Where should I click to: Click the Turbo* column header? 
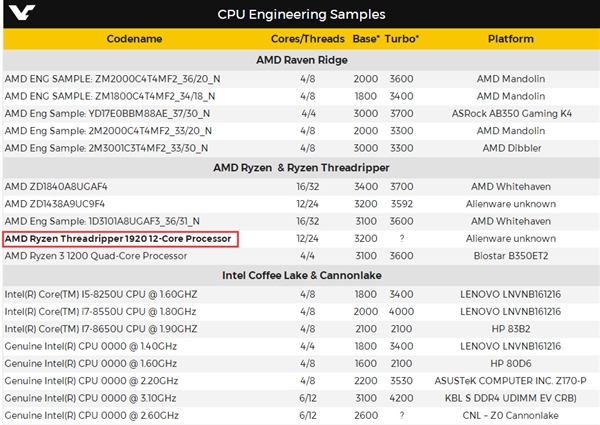coord(403,37)
